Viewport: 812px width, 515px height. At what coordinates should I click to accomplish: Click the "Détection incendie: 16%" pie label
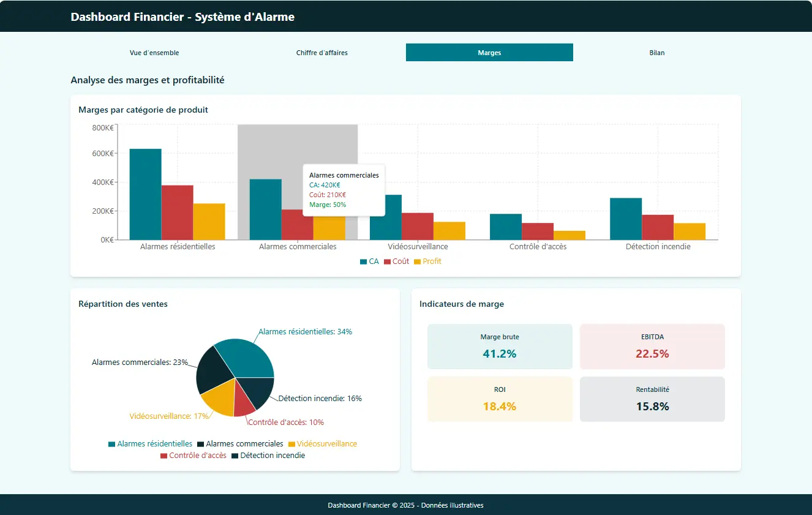pos(320,399)
